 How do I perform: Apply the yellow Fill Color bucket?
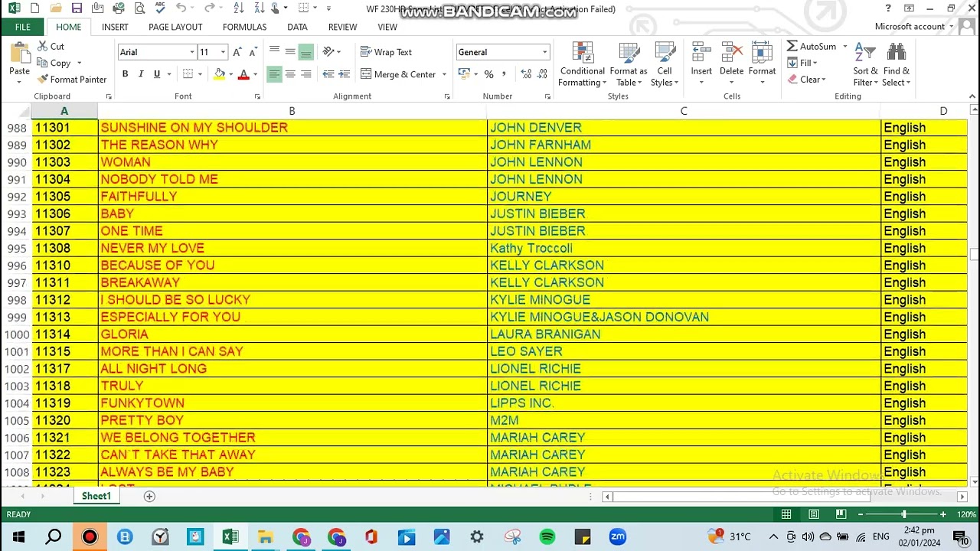pos(220,74)
